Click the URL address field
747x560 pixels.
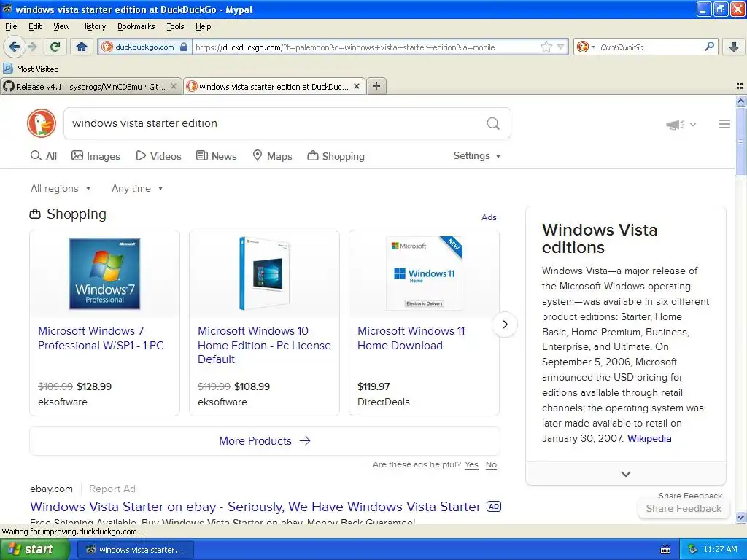click(x=366, y=47)
